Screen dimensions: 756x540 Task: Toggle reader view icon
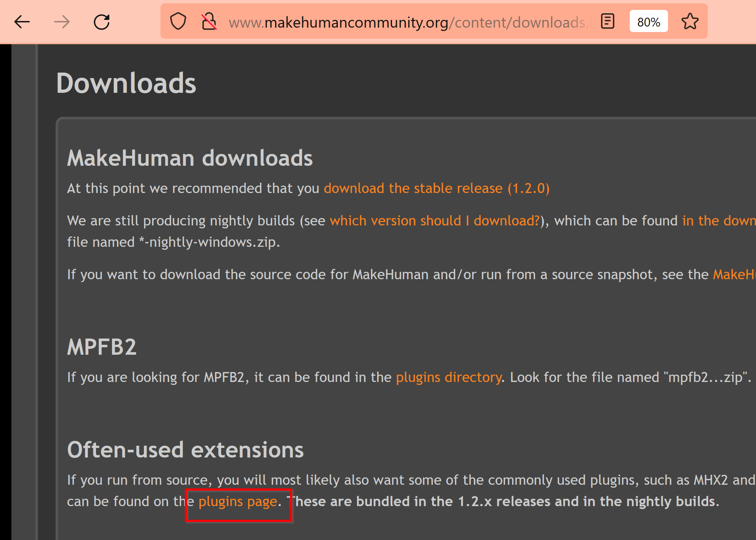(x=607, y=21)
